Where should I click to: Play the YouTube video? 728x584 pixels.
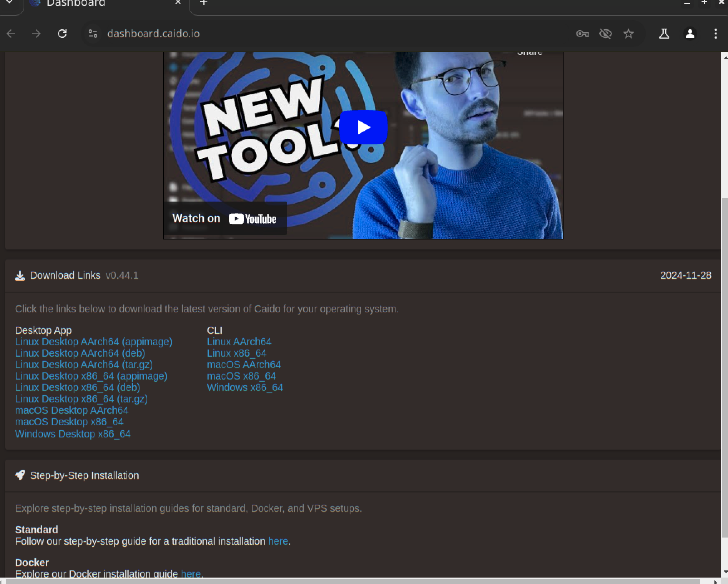tap(363, 127)
